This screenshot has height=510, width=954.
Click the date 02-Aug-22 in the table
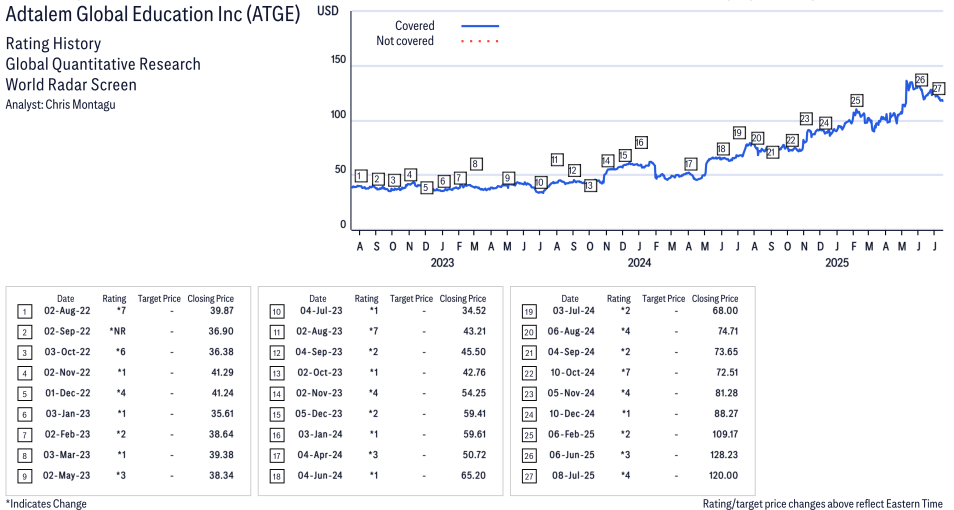pos(67,310)
